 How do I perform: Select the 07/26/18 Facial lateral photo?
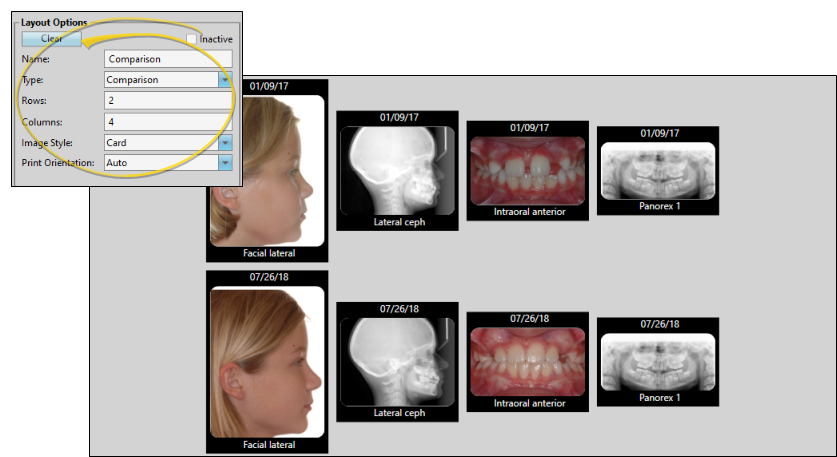267,362
